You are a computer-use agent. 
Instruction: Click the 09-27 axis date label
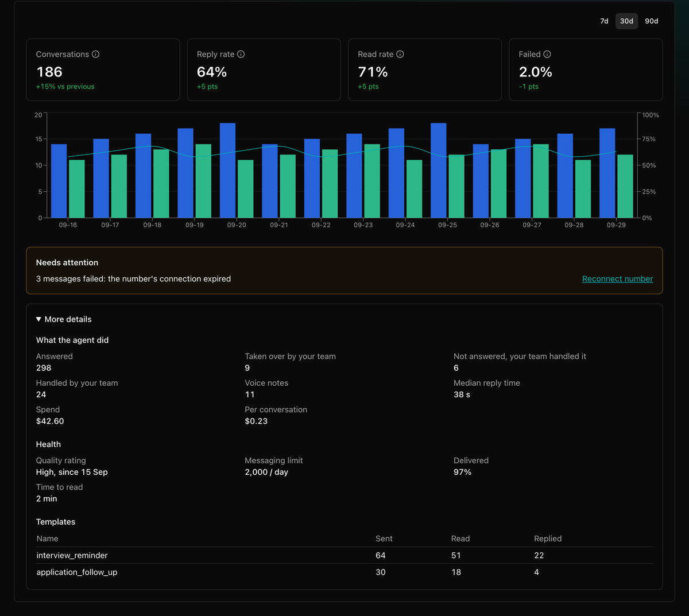pos(532,225)
